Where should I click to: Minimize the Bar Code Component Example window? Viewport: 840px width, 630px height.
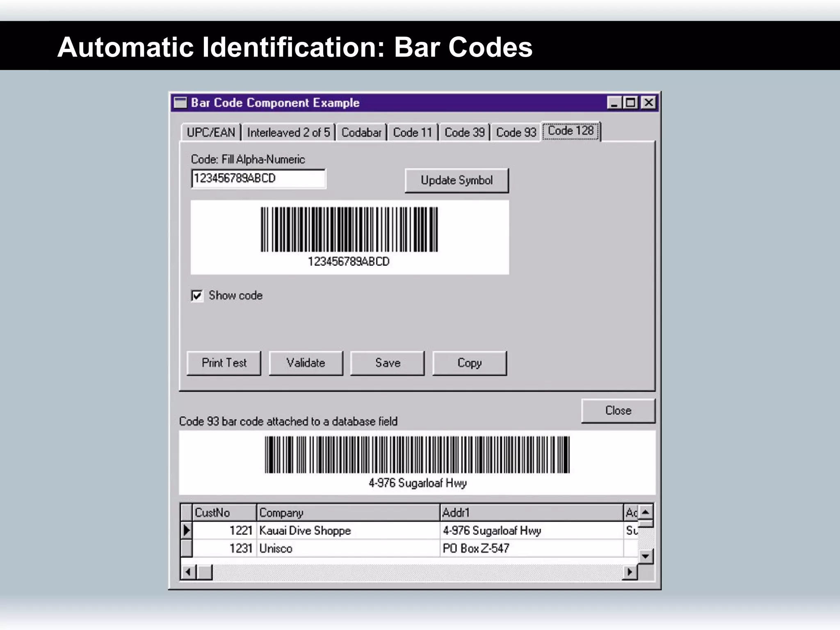point(614,103)
